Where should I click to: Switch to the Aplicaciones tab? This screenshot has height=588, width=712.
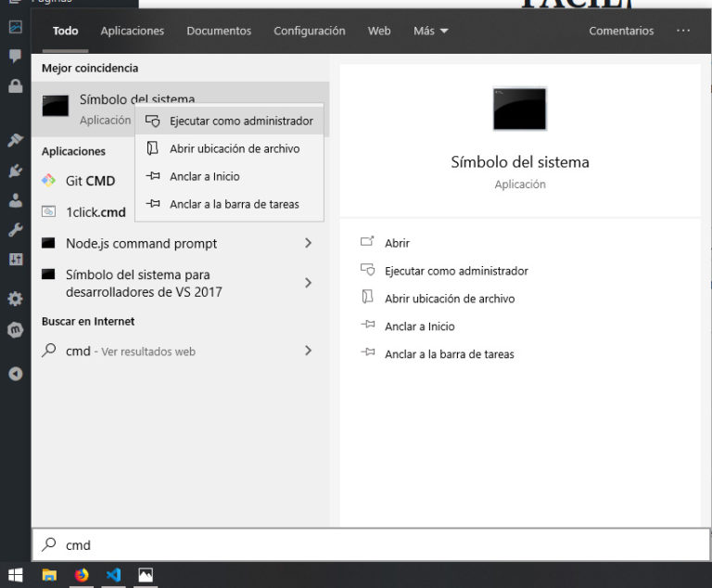tap(133, 31)
